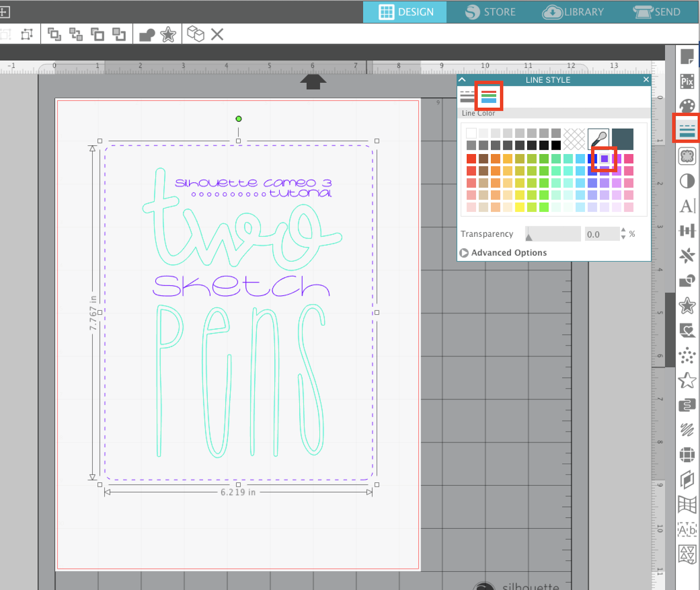Ungroup objects using the toolbar icon
This screenshot has height=590, width=700.
[x=75, y=34]
